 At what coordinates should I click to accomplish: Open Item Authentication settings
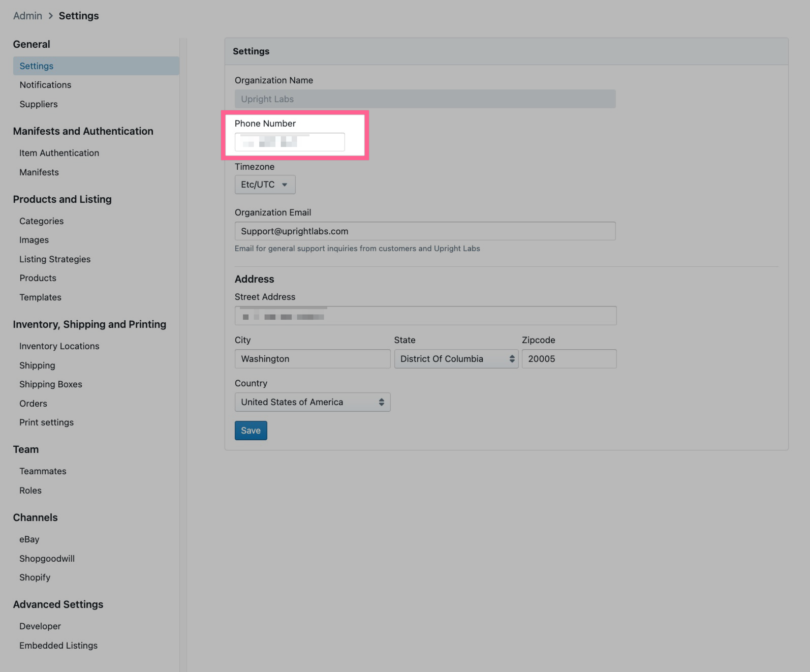pyautogui.click(x=59, y=153)
